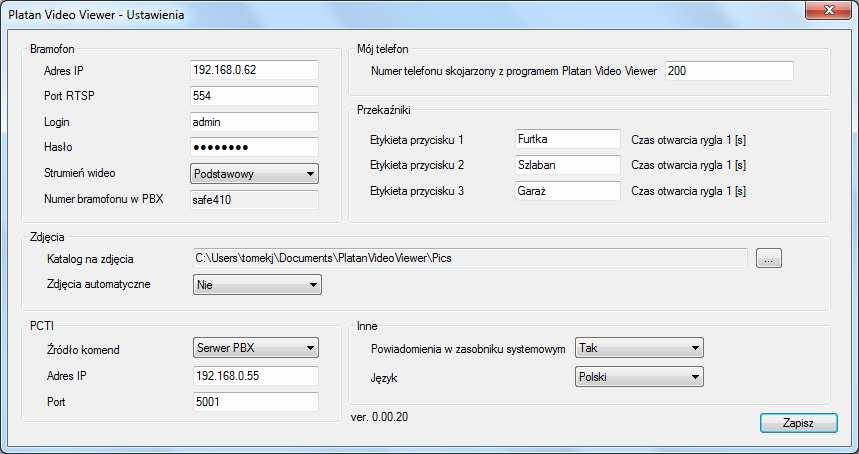
Task: Close the Ustawienia window
Action: 829,10
